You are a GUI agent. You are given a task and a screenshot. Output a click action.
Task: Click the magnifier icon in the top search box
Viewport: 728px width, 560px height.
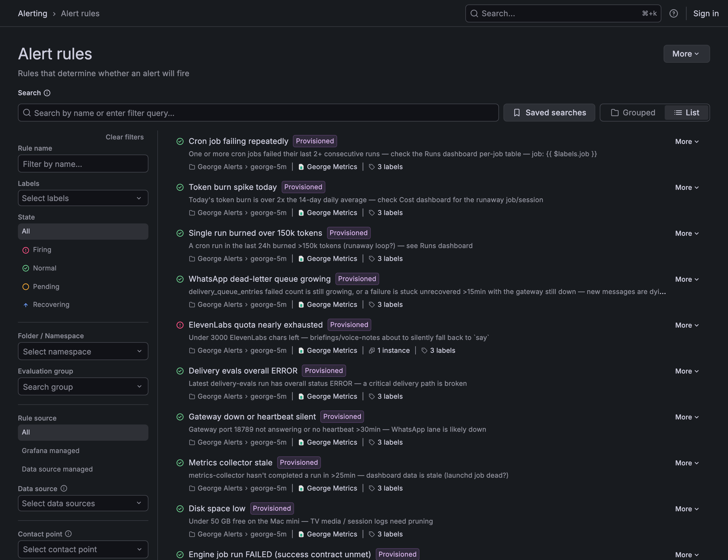pyautogui.click(x=474, y=13)
